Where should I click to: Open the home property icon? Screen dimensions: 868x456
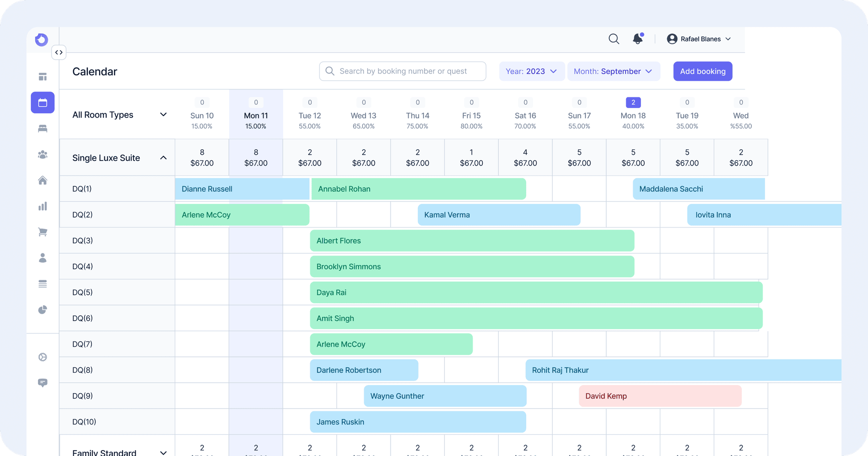[42, 180]
